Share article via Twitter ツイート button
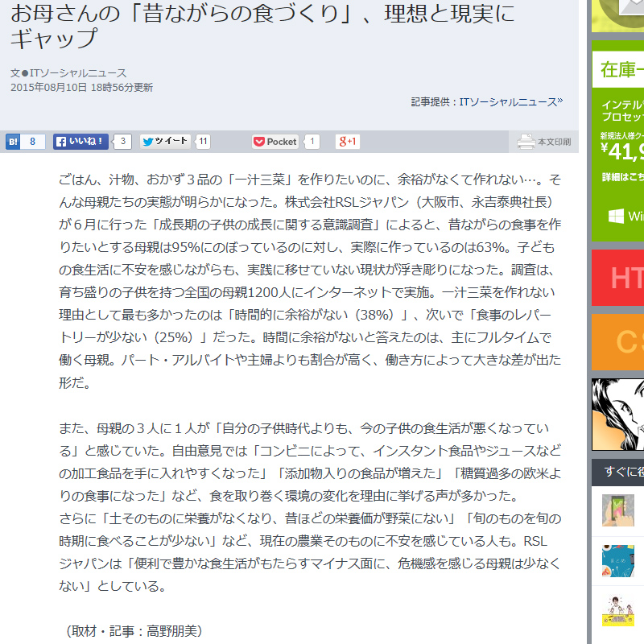Viewport: 644px width, 644px height. click(x=165, y=142)
